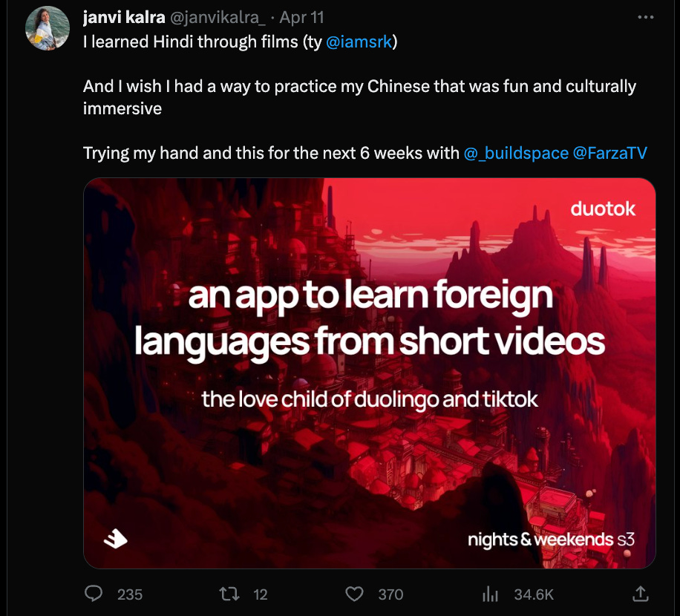The image size is (680, 616).
Task: Click the 34.6K views count
Action: pos(534,594)
